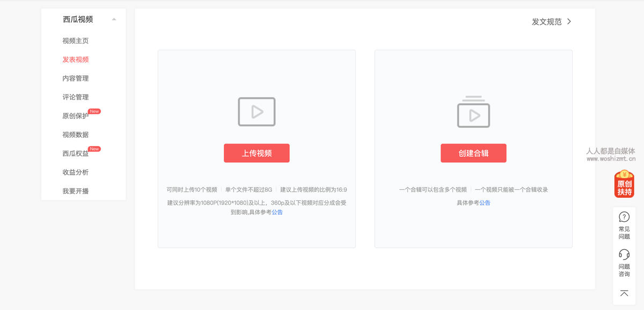Click the text 一个合辑可以包含多个视频
This screenshot has width=644, height=310.
coord(433,190)
